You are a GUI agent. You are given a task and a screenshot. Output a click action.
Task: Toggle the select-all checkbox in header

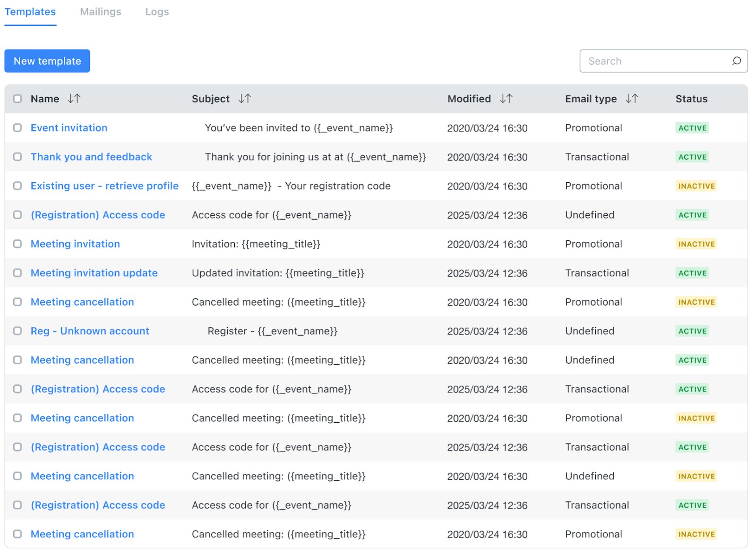[17, 99]
